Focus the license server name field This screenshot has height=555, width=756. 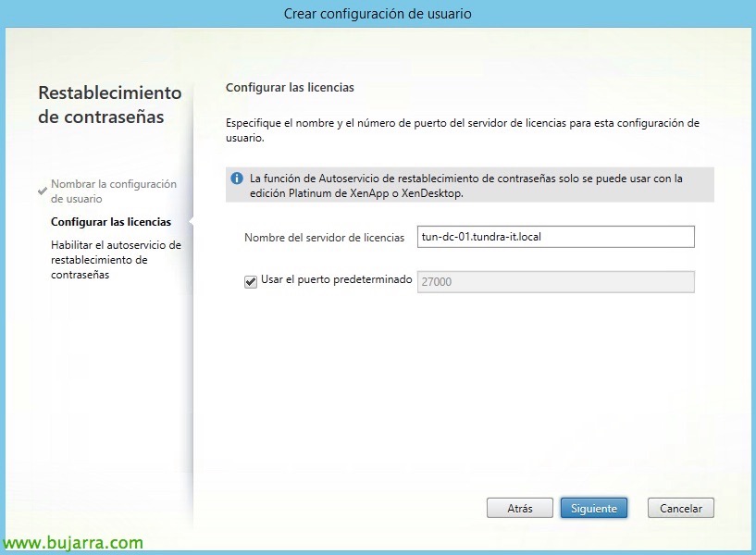point(555,237)
